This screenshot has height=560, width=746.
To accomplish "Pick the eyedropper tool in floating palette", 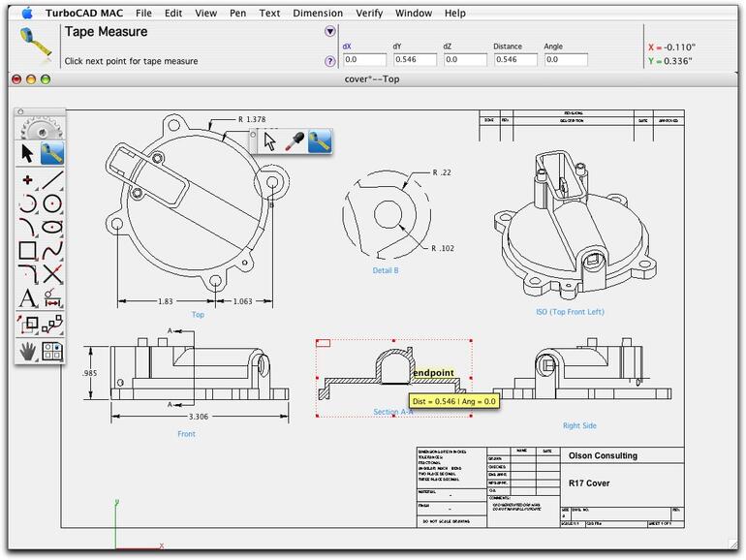I will pyautogui.click(x=295, y=141).
